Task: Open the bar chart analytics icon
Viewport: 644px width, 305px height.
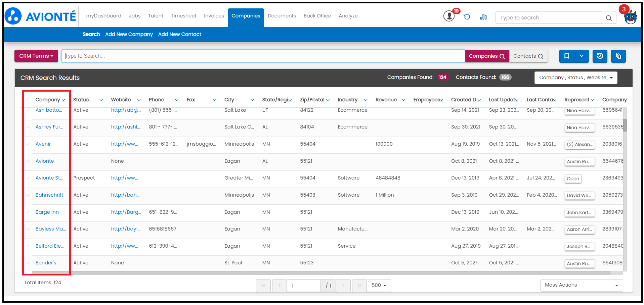Action: coord(483,17)
